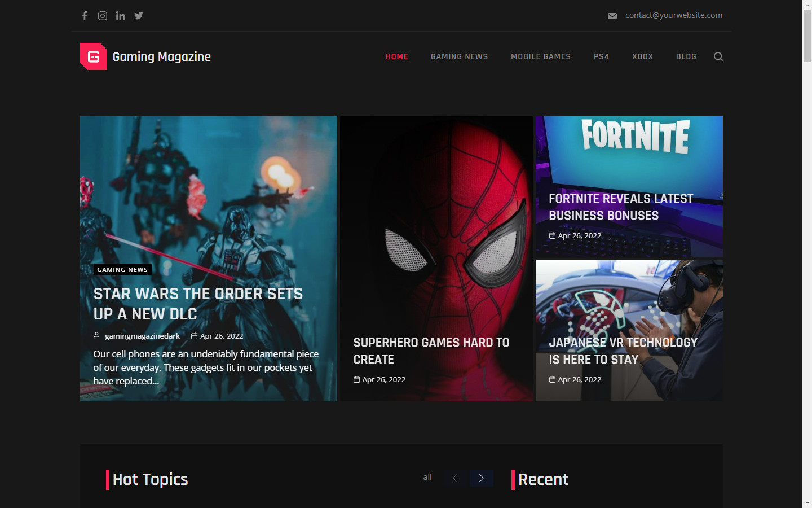Click calendar icon on Fortnite post
Screen dimensions: 812x508
(x=553, y=235)
